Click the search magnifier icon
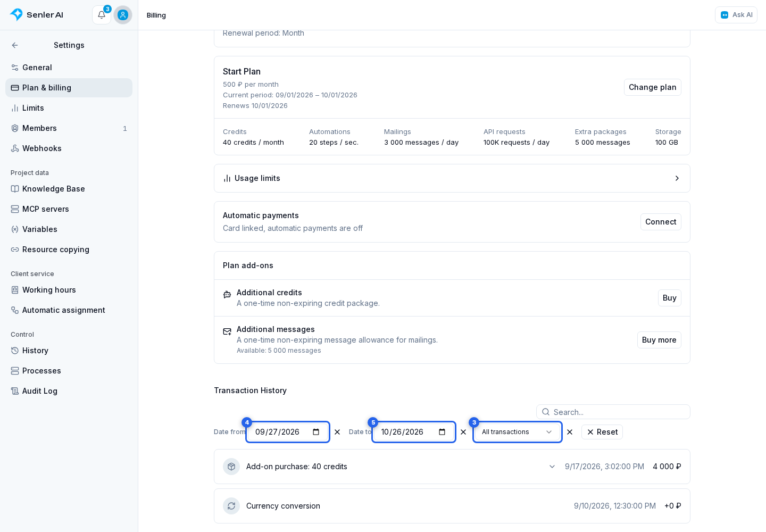The width and height of the screenshot is (766, 532). point(546,412)
